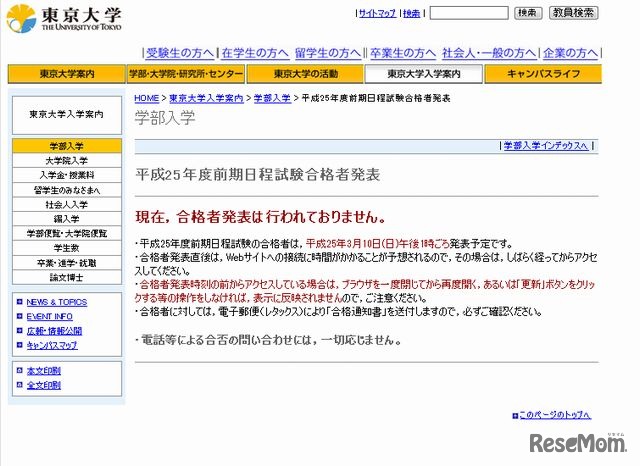Screen dimensions: 640x466
Task: Open the 検索 link next to sitemap
Action: pyautogui.click(x=411, y=13)
